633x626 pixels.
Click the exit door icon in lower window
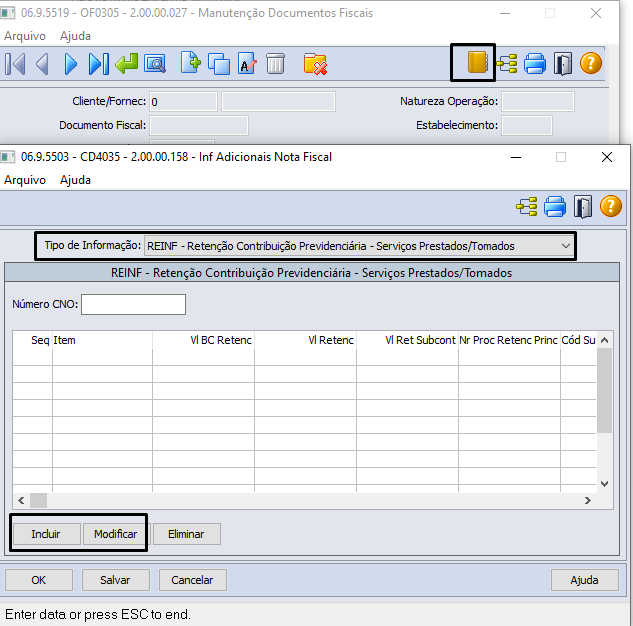583,207
